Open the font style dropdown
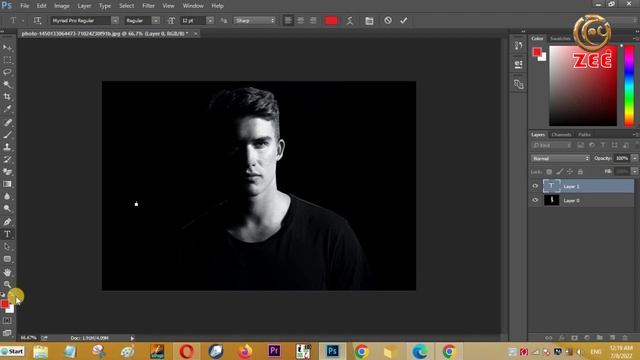This screenshot has height=360, width=640. 156,20
